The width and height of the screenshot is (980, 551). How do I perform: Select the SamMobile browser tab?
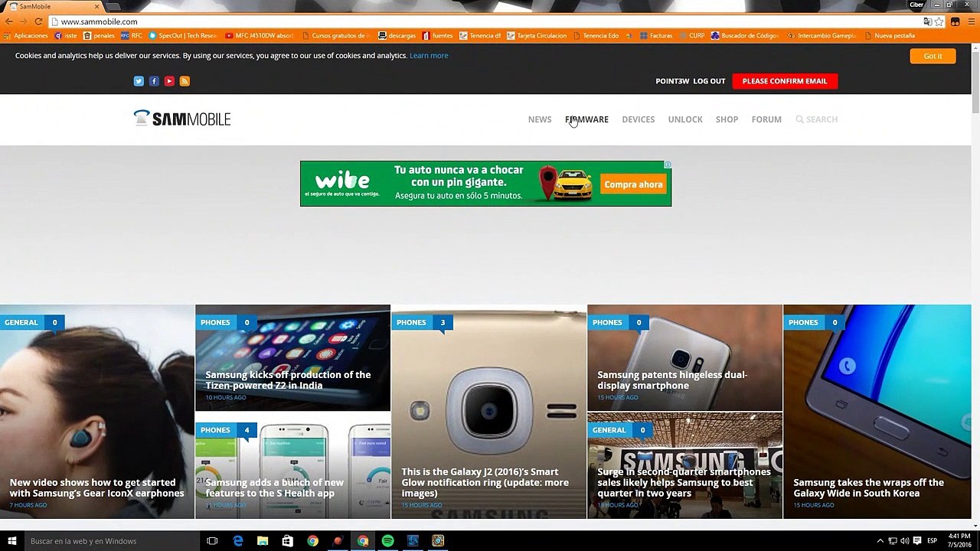pos(54,6)
